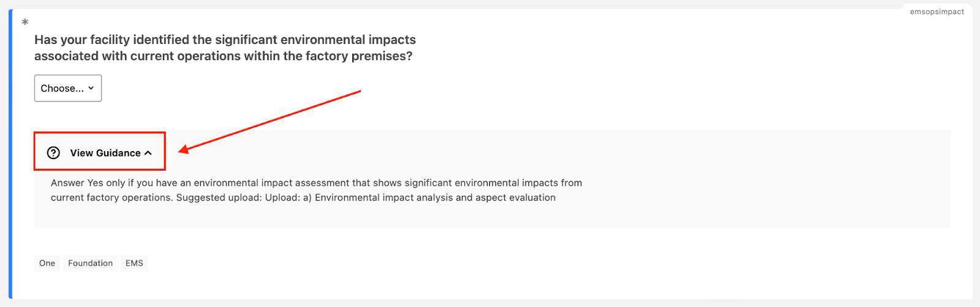Open the Choose... answer dropdown

coord(67,88)
